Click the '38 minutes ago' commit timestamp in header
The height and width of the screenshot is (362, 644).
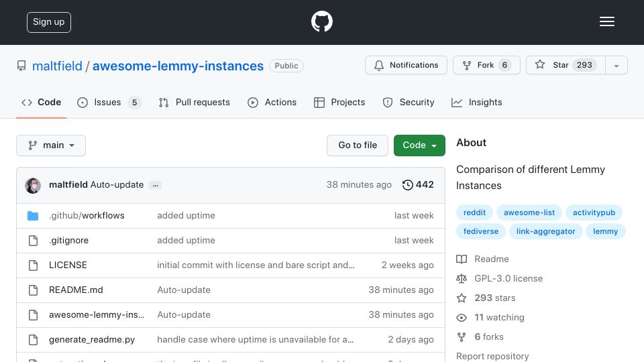coord(359,185)
